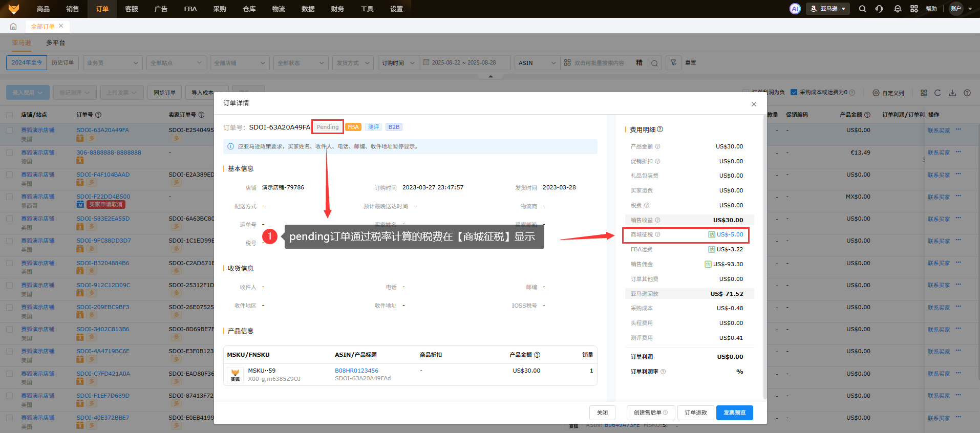Open the AI assistant icon
The width and height of the screenshot is (980, 433).
(795, 9)
